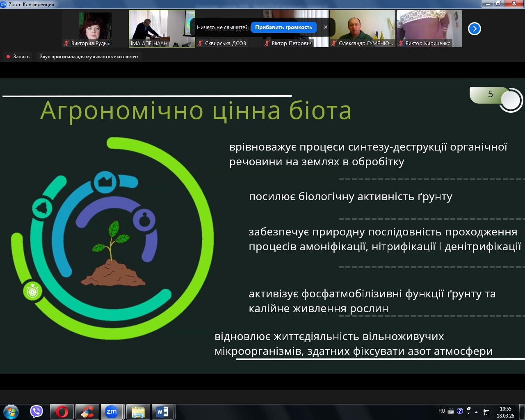This screenshot has height=420, width=525.
Task: Click the 'Запись' recording indicator
Action: (x=18, y=57)
